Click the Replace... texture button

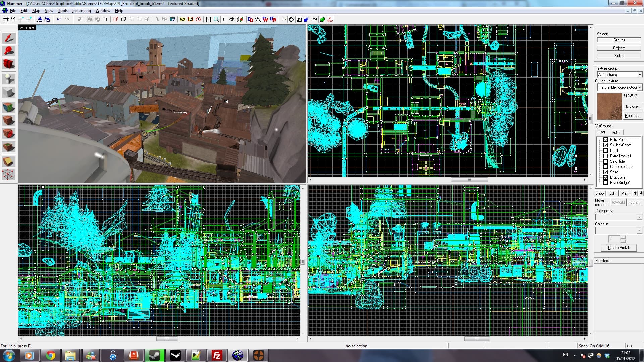point(633,116)
